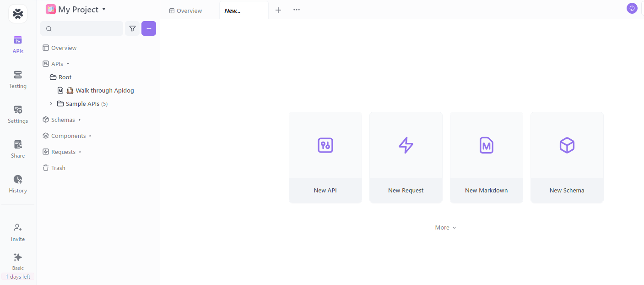Expand the Schemas section

[x=80, y=120]
